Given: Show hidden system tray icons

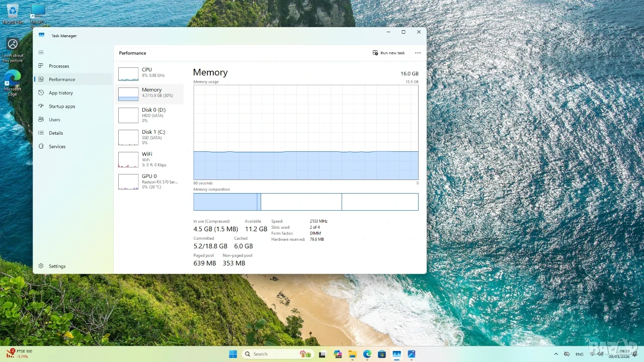Looking at the screenshot, I should pyautogui.click(x=556, y=354).
